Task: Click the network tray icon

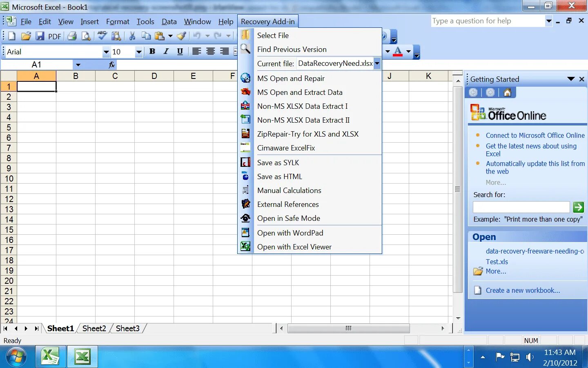Action: pyautogui.click(x=515, y=357)
